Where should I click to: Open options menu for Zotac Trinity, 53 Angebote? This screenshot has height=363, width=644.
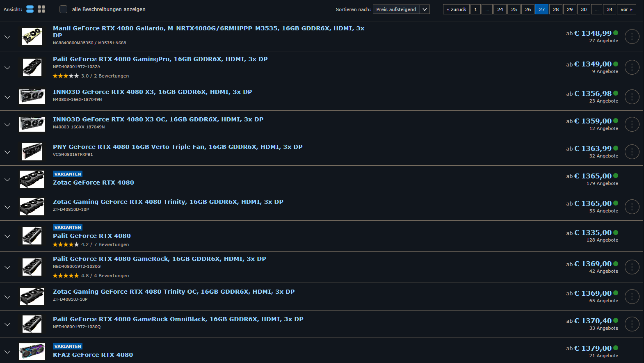pyautogui.click(x=632, y=207)
